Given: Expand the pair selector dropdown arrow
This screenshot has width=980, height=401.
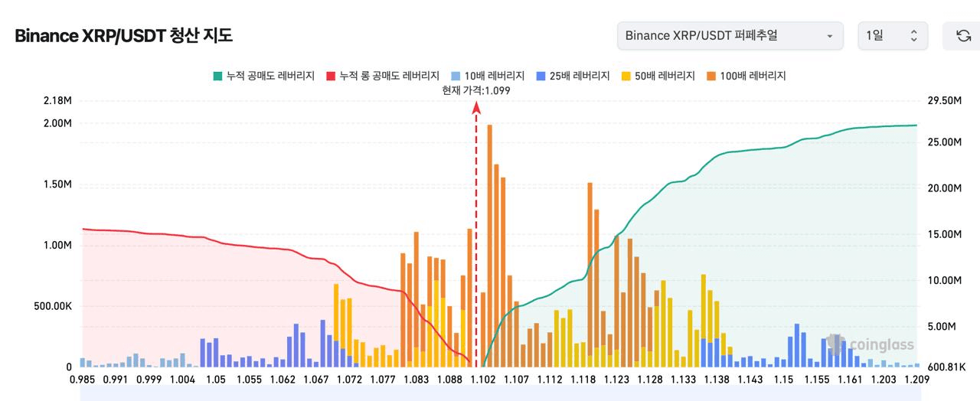Looking at the screenshot, I should (829, 36).
